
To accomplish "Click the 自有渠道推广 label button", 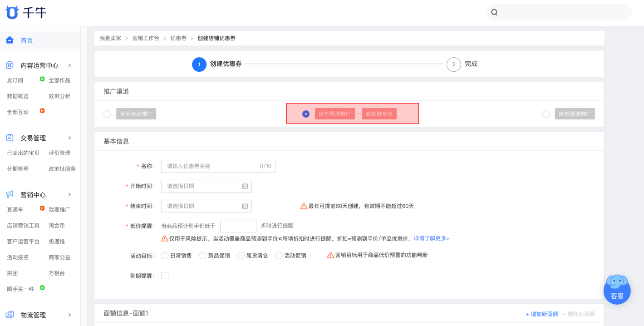I will (x=575, y=114).
